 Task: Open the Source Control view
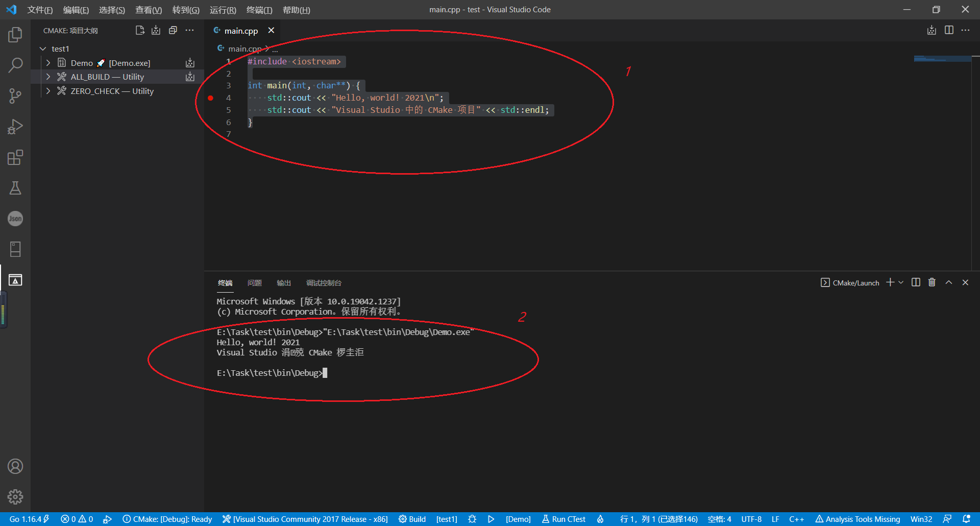[x=15, y=96]
